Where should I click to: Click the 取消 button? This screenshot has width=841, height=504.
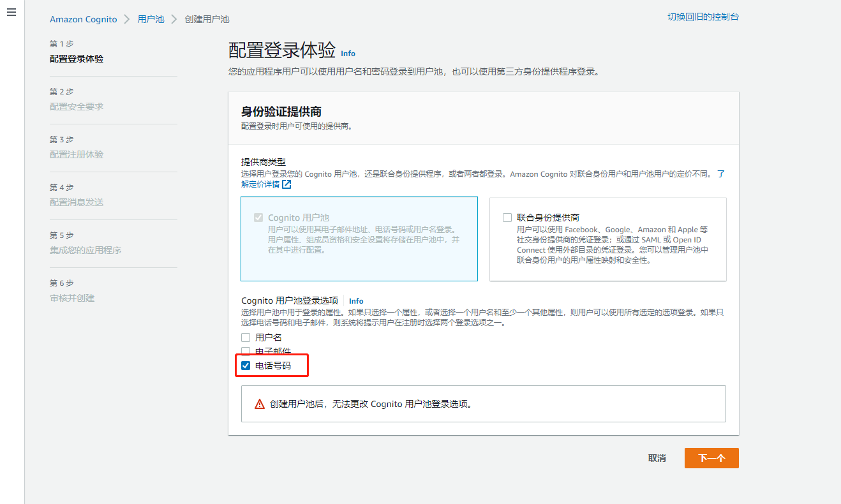click(657, 458)
